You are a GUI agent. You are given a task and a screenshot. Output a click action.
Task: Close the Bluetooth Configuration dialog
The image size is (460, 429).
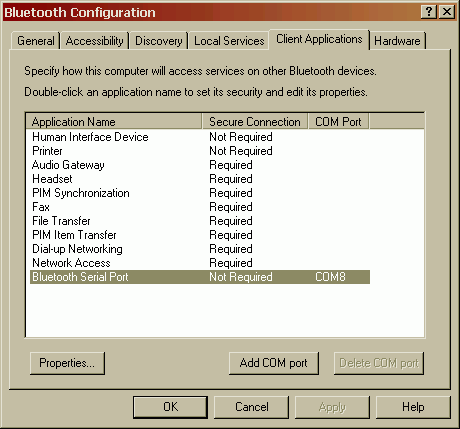pyautogui.click(x=447, y=12)
